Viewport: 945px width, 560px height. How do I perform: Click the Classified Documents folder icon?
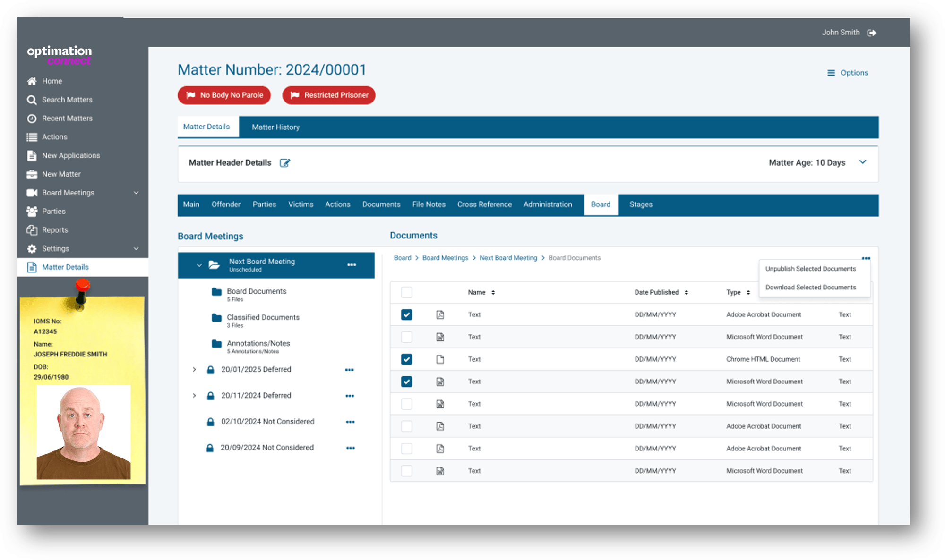pos(216,318)
